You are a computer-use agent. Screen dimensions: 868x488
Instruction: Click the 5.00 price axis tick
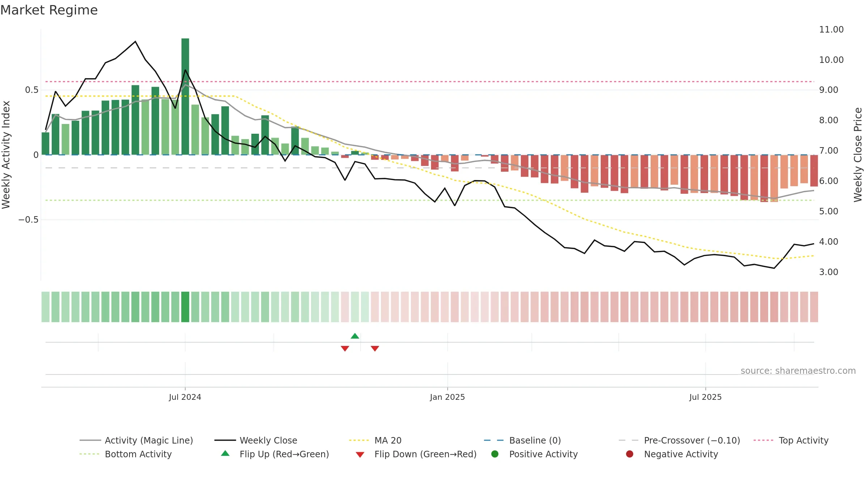(x=829, y=211)
